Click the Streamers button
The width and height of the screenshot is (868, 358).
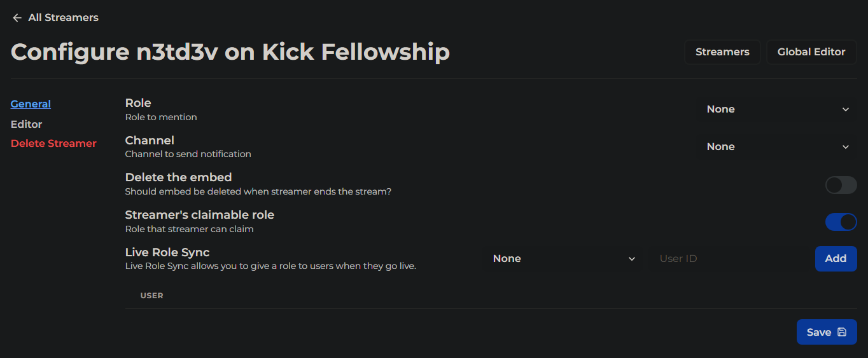[722, 52]
